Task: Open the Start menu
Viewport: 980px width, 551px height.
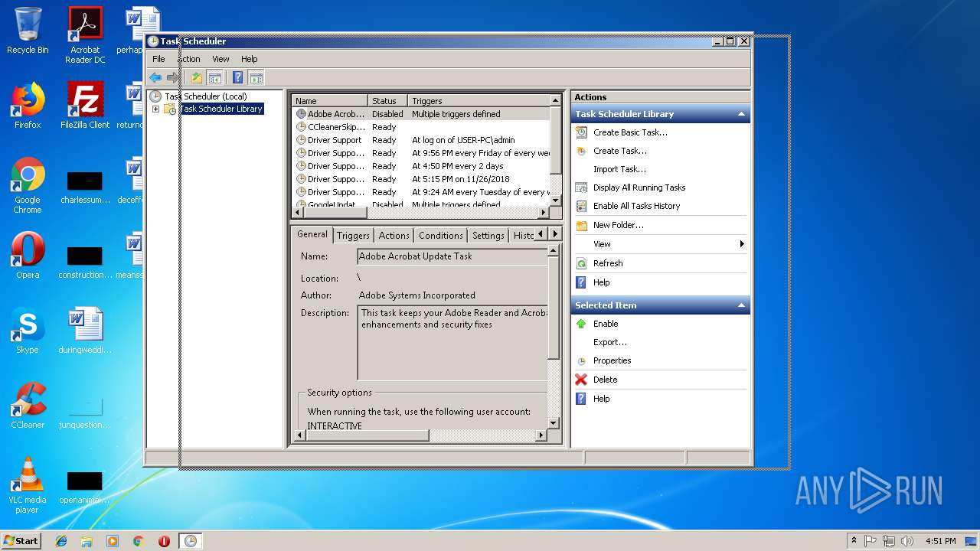Action: pyautogui.click(x=21, y=540)
